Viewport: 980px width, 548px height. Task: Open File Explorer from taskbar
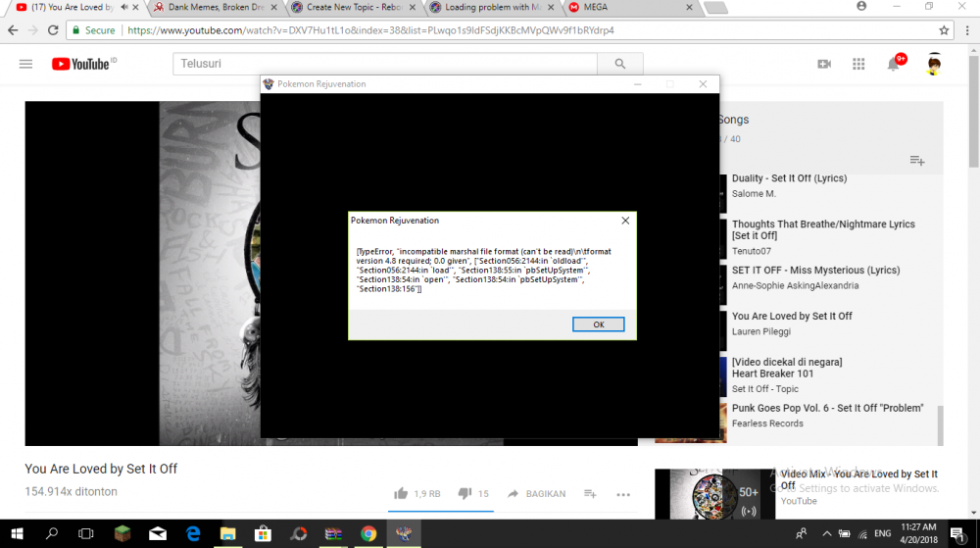coord(228,533)
